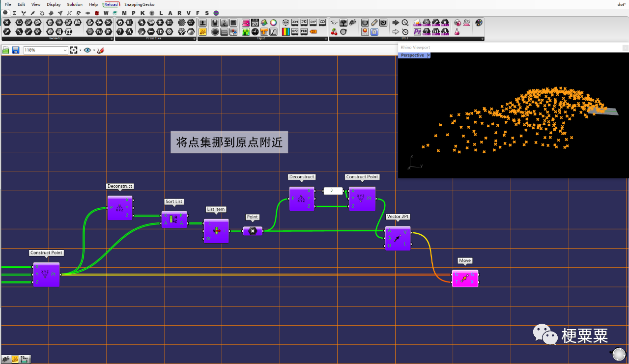Click the Cherry Picker icon
This screenshot has width=629, height=364.
coord(334,31)
